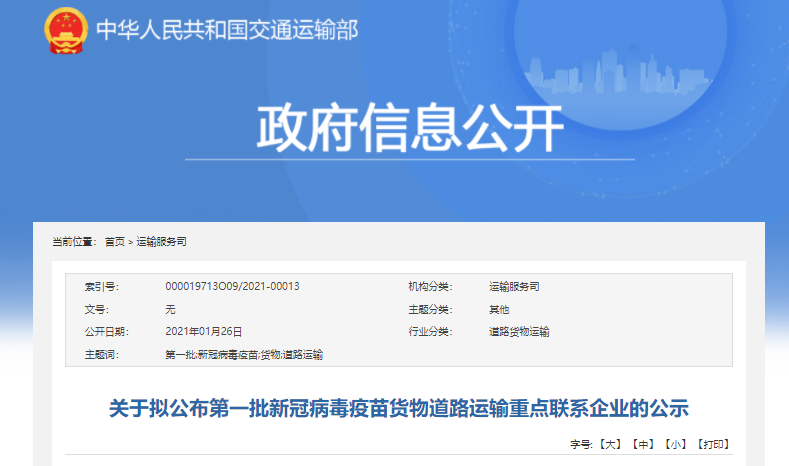Set font size to 中

tap(644, 443)
